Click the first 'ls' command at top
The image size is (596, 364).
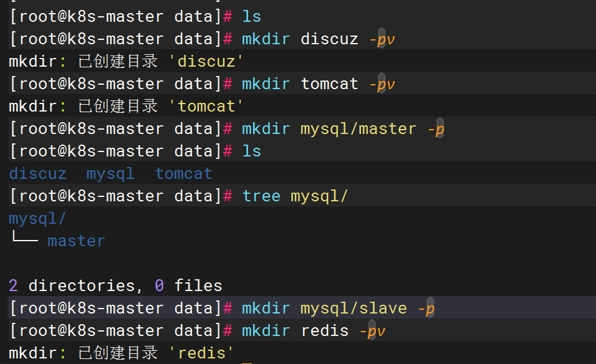click(x=252, y=17)
